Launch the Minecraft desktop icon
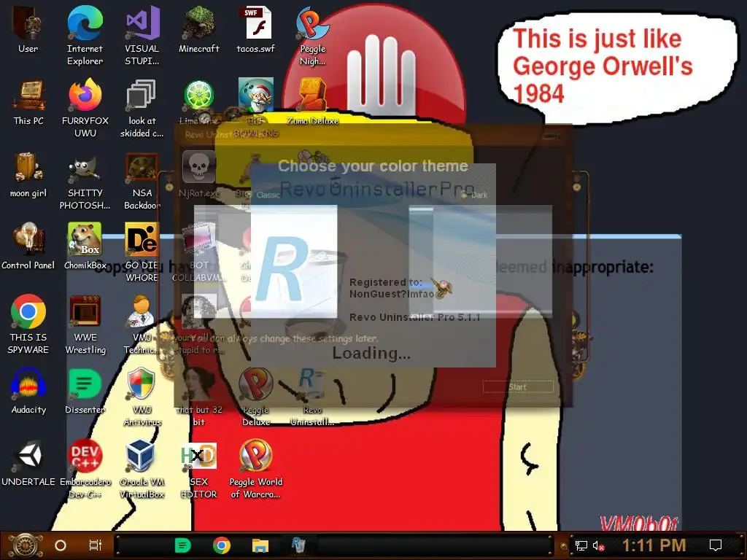747x560 pixels. (198, 29)
